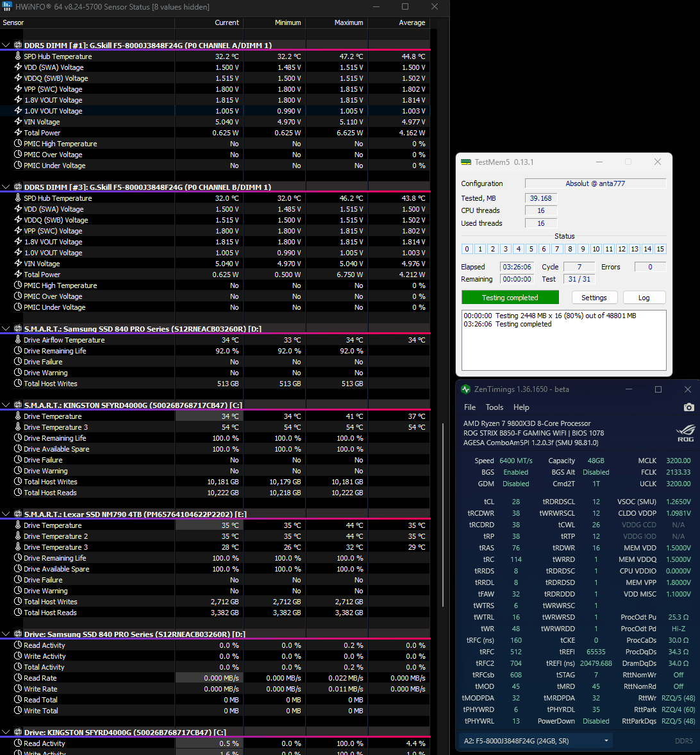This screenshot has width=700, height=755.
Task: Collapse S.M.A.R.T. KINGSTON SFYRD4000G group
Action: (6, 405)
